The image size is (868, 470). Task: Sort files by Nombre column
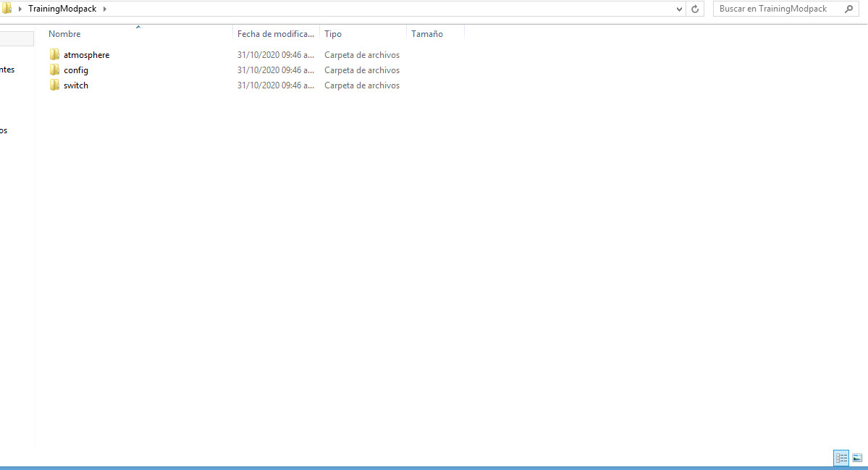(x=64, y=34)
